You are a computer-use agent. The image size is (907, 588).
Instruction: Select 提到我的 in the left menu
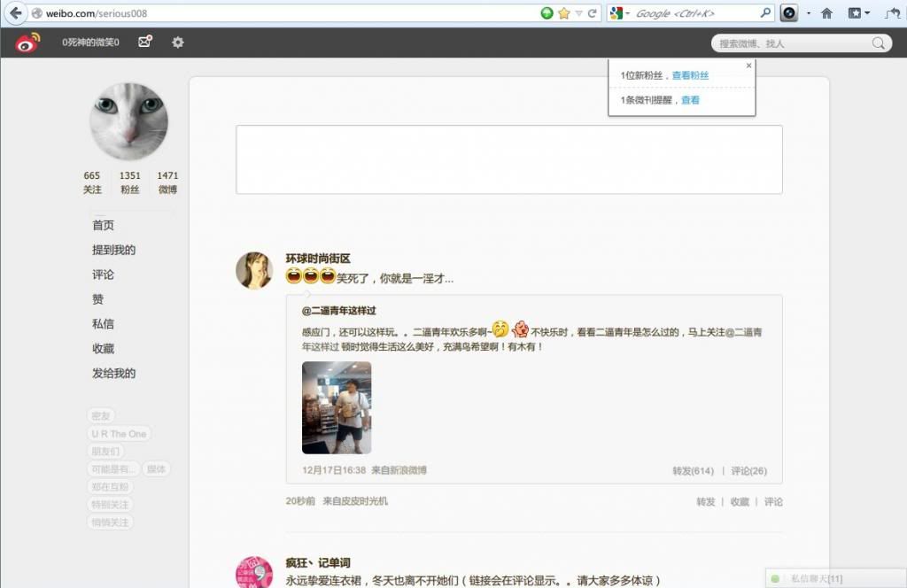113,251
